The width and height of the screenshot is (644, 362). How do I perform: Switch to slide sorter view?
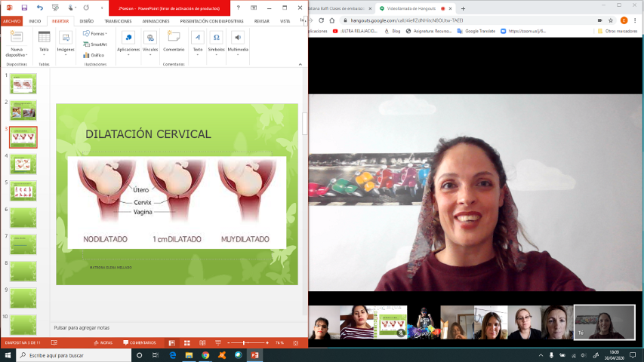click(x=188, y=342)
